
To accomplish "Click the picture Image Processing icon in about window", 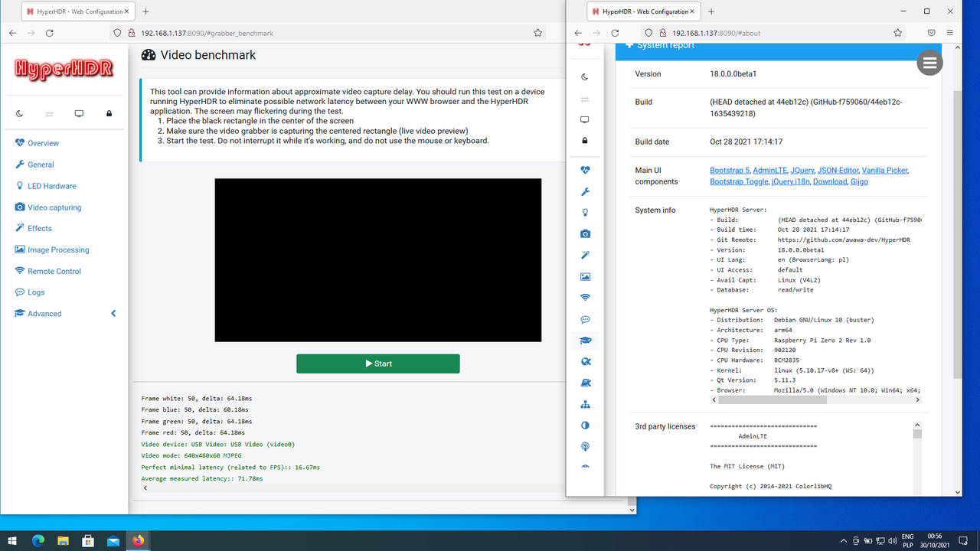I will pyautogui.click(x=585, y=276).
